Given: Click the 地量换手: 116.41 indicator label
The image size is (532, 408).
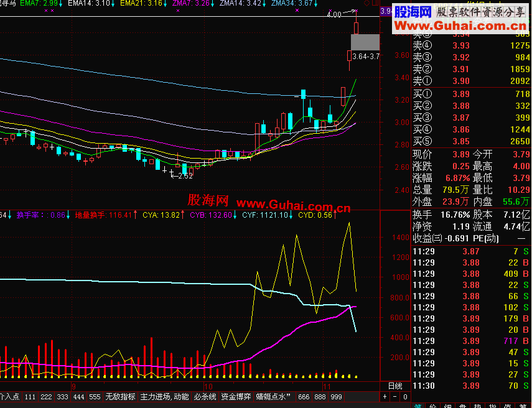Looking at the screenshot, I should pos(106,215).
